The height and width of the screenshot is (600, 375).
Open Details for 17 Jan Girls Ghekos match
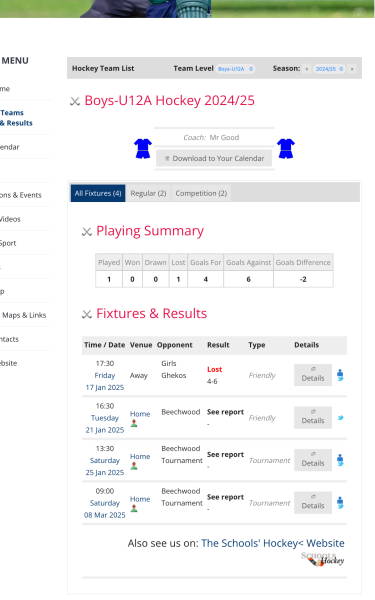tap(313, 375)
